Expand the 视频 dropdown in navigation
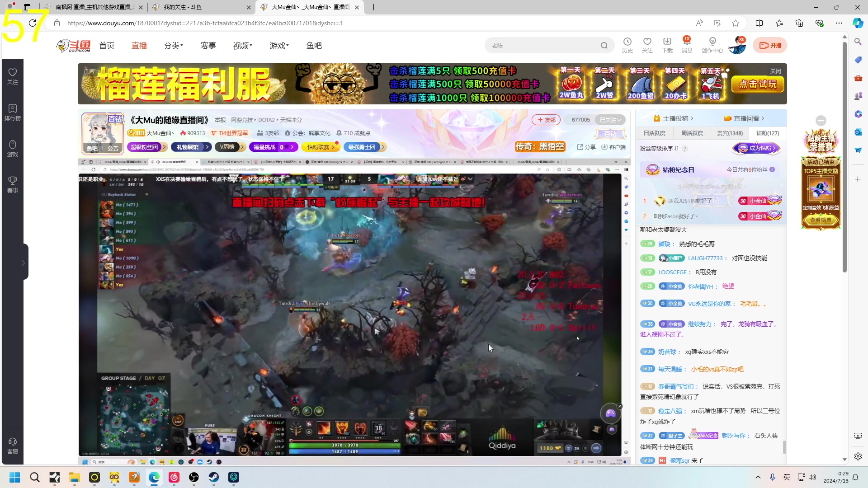 [x=243, y=46]
